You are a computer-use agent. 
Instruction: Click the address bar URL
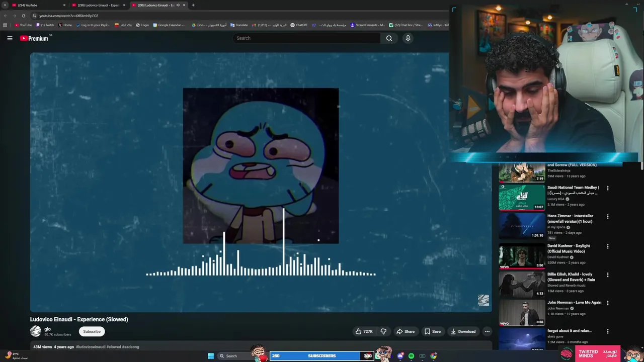pos(69,16)
